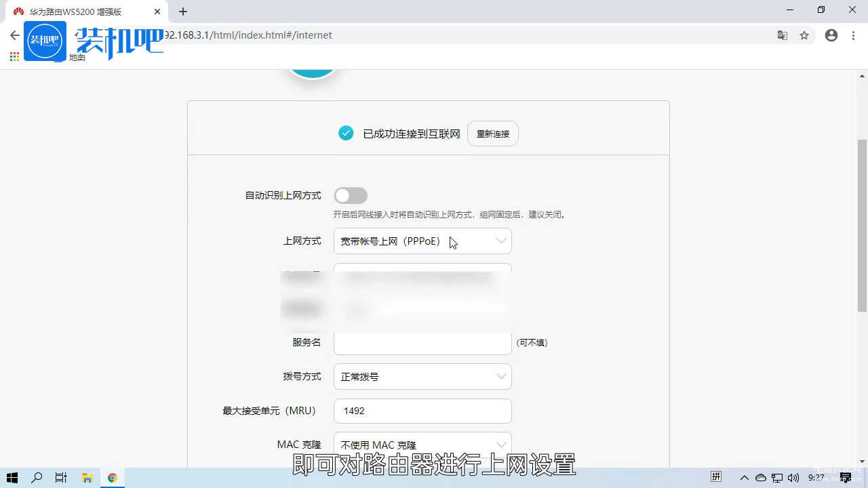Bookmark this page with the star icon
Image resolution: width=868 pixels, height=488 pixels.
point(804,35)
